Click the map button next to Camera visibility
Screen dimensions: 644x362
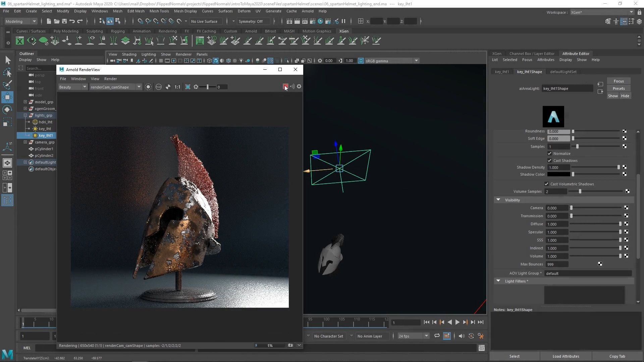point(626,208)
